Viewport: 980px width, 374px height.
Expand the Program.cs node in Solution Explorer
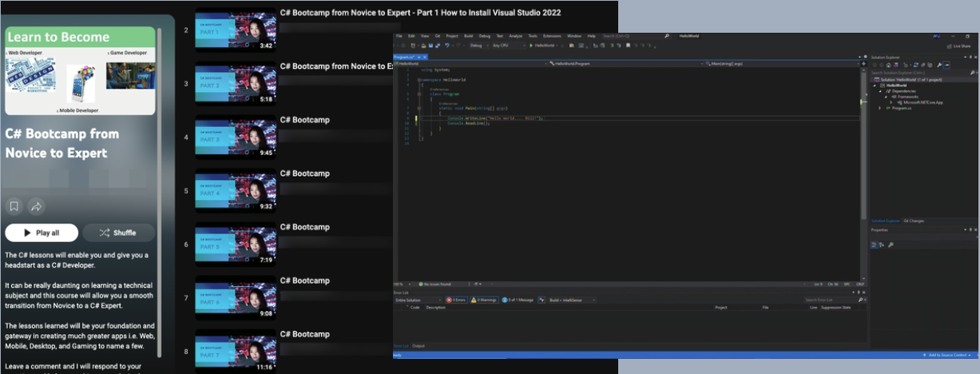click(x=879, y=108)
